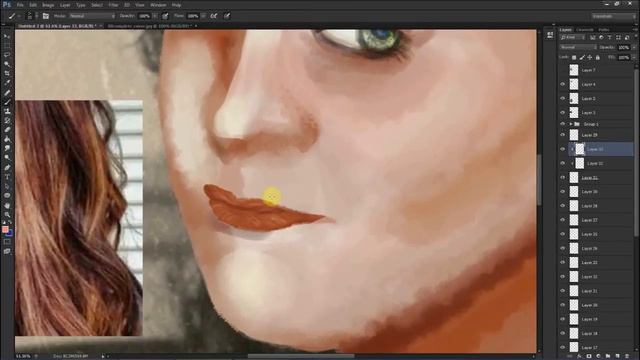The image size is (640, 360).
Task: Toggle pressure for size button
Action: tap(227, 16)
